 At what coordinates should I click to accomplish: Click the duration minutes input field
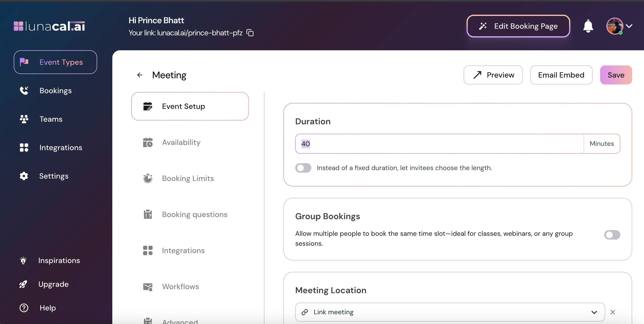439,143
